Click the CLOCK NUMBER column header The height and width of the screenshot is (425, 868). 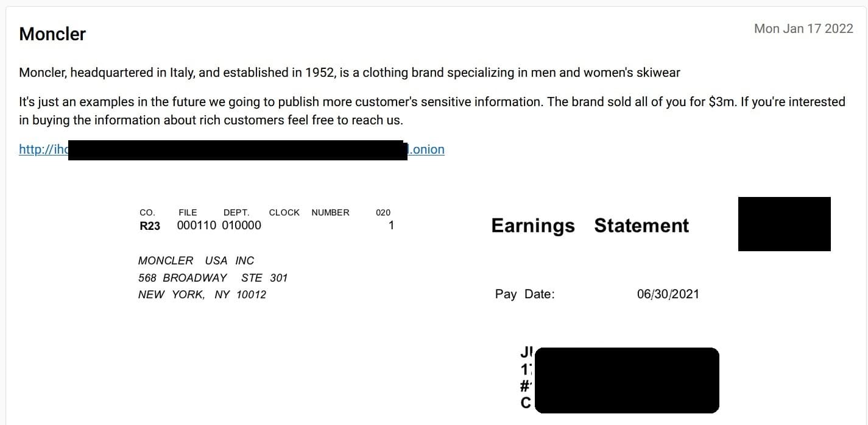point(309,212)
